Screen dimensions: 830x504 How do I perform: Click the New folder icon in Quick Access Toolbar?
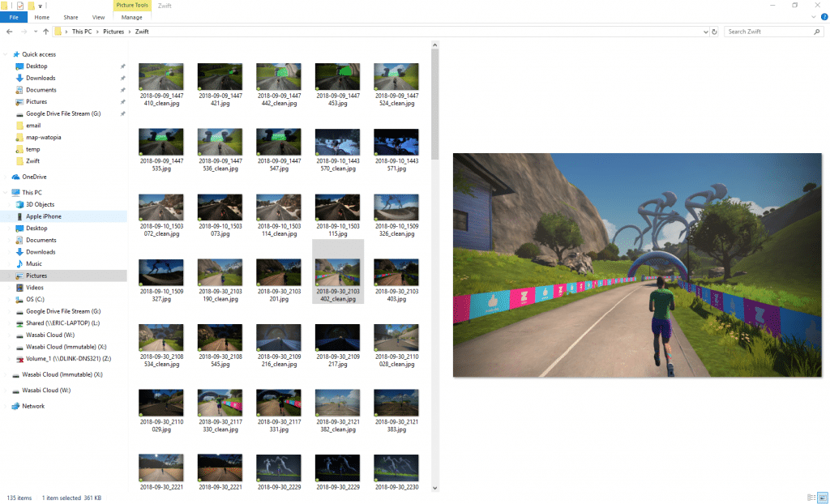click(x=31, y=6)
